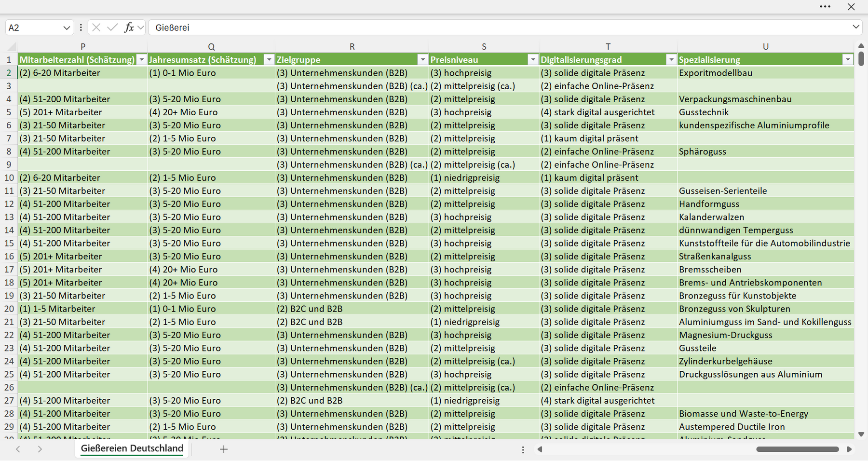Image resolution: width=868 pixels, height=461 pixels.
Task: Click the vertical scrollbar thumb
Action: coord(861,59)
